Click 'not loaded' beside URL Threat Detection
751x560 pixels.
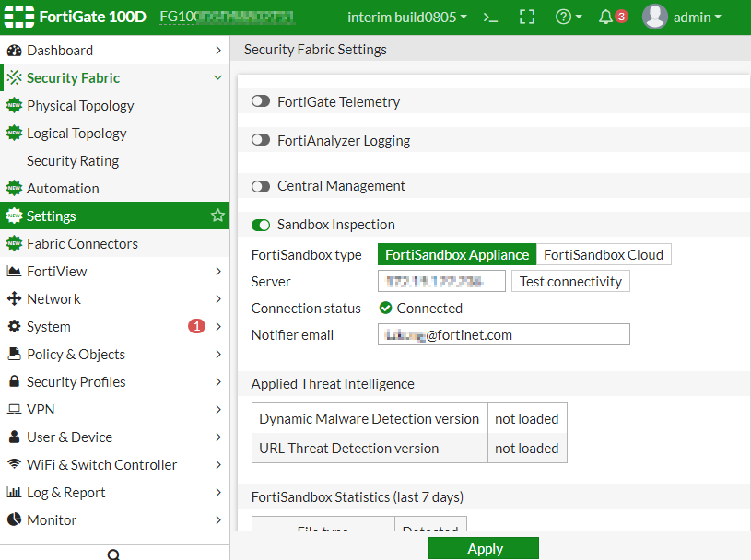pos(527,449)
